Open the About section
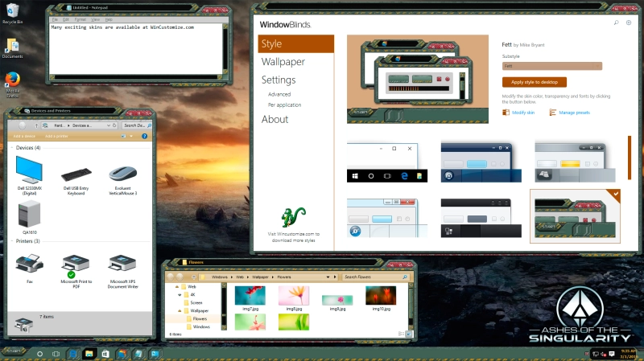 click(x=275, y=119)
